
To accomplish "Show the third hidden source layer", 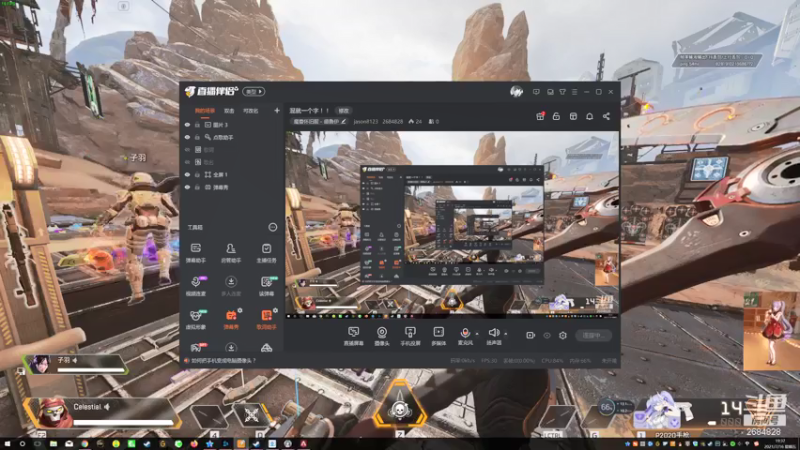I will [187, 149].
